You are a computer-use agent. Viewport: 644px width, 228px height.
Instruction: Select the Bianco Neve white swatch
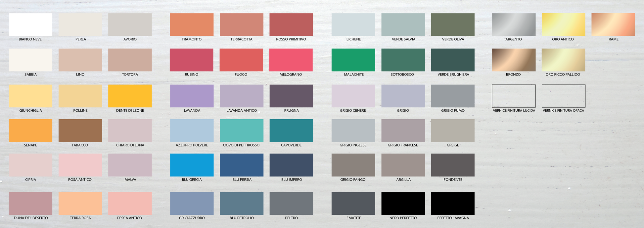(30, 25)
